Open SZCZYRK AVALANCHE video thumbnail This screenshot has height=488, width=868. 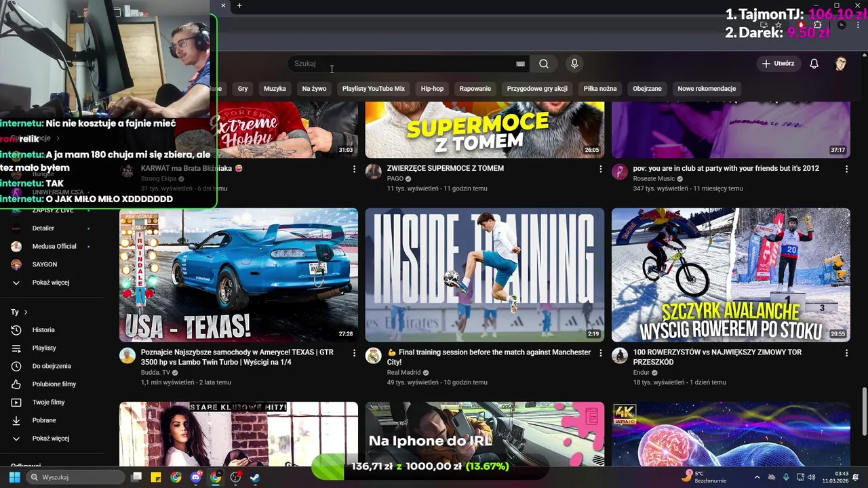(731, 275)
